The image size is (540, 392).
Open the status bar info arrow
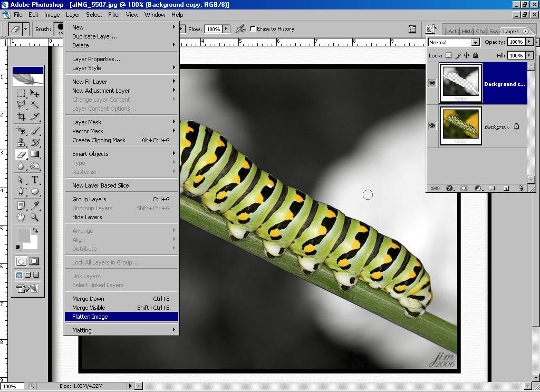click(130, 386)
